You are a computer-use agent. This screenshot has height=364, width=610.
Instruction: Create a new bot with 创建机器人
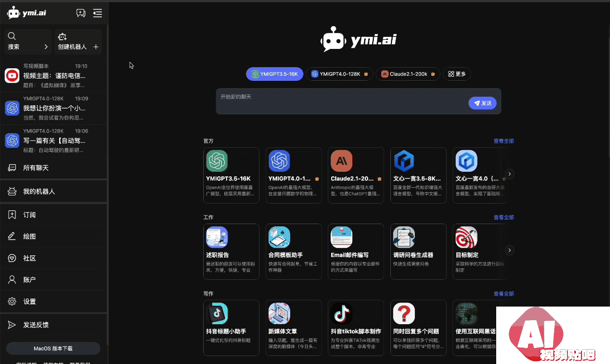[78, 41]
